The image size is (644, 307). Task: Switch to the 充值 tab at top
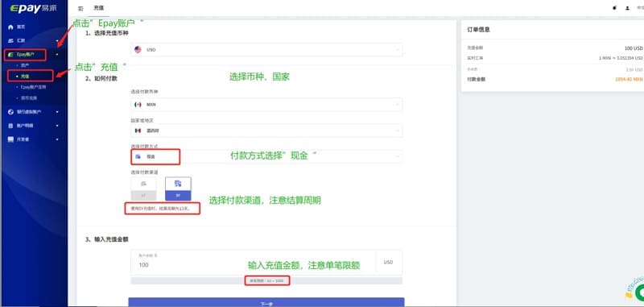(98, 8)
